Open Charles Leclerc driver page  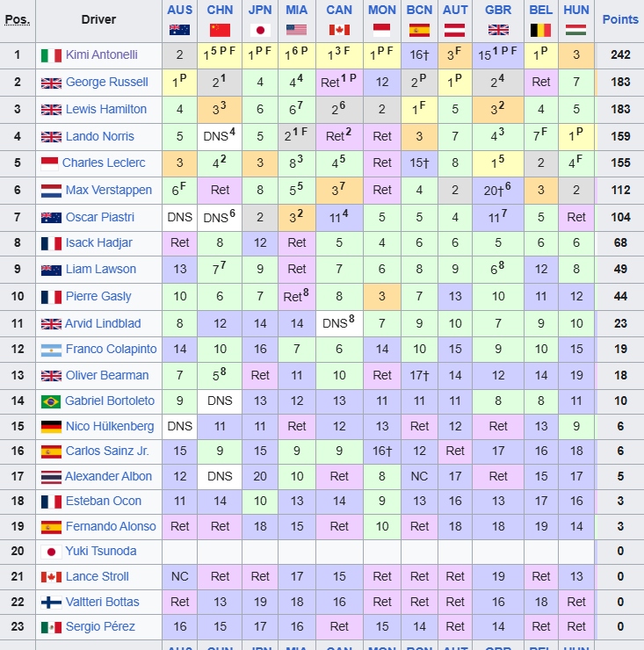point(104,162)
